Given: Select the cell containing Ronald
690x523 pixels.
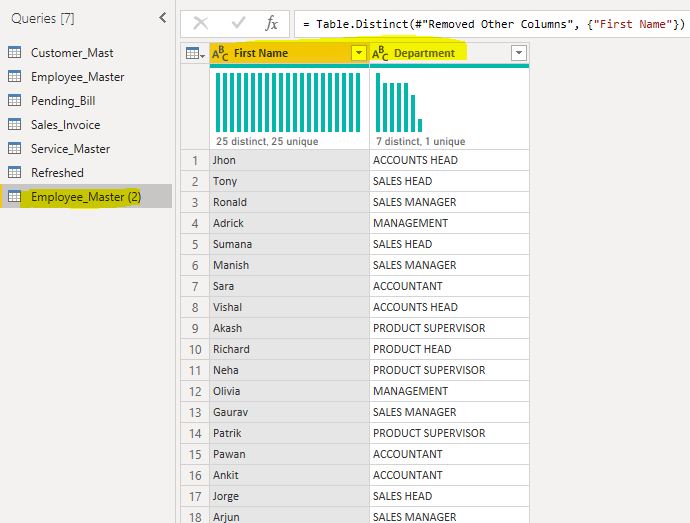Looking at the screenshot, I should (290, 202).
